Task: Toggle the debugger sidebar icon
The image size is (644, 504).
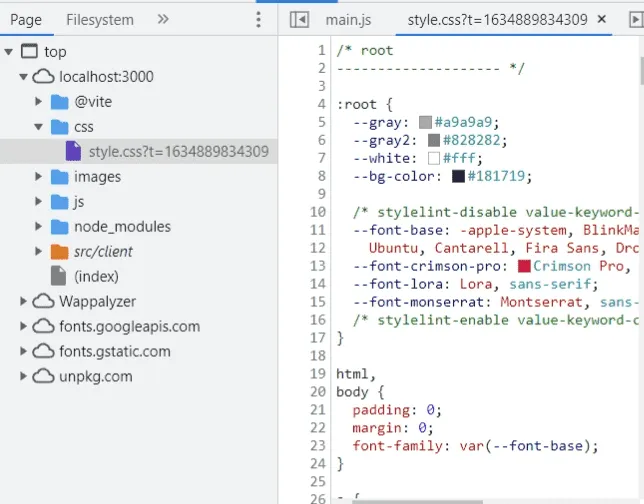Action: pos(636,20)
